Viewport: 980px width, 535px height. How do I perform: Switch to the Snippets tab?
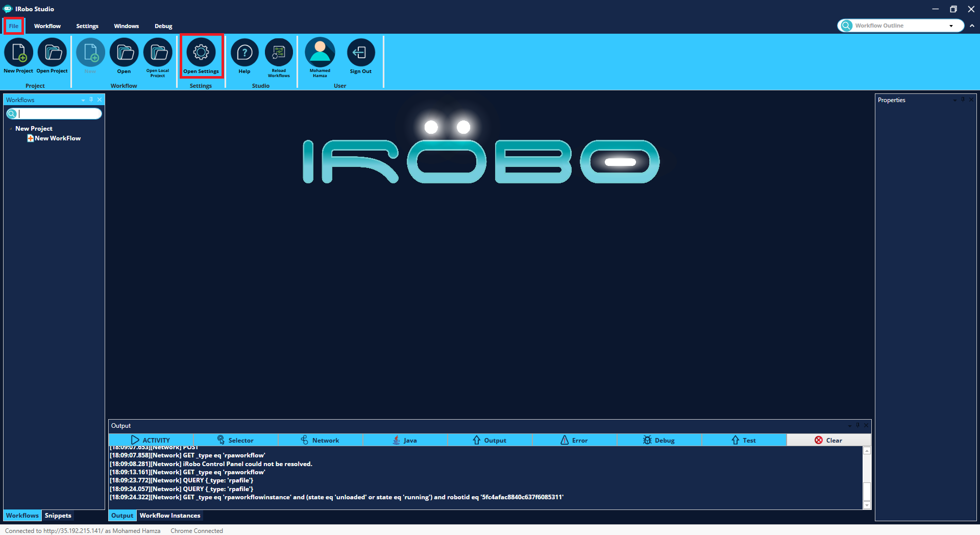click(58, 516)
